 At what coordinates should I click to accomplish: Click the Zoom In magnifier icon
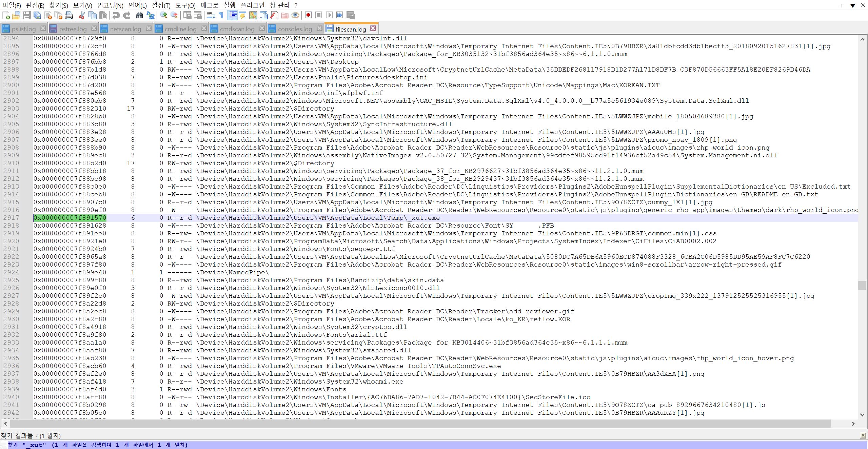pyautogui.click(x=163, y=15)
